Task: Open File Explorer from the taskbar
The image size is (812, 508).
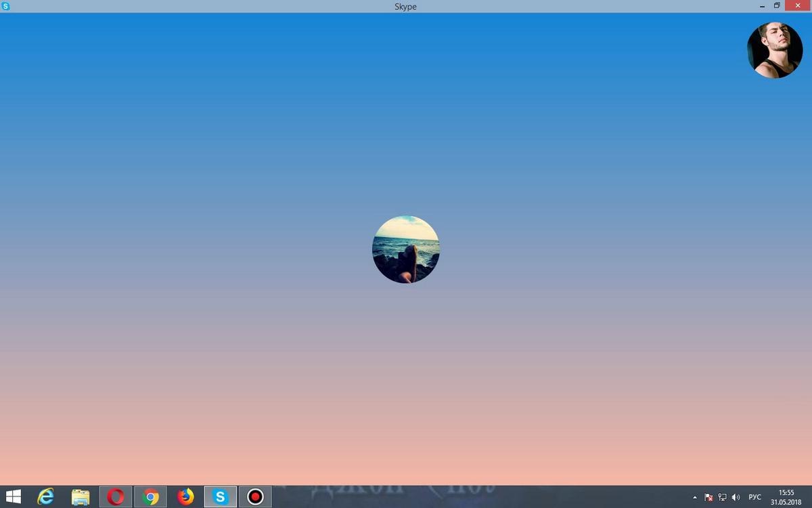Action: coord(81,496)
